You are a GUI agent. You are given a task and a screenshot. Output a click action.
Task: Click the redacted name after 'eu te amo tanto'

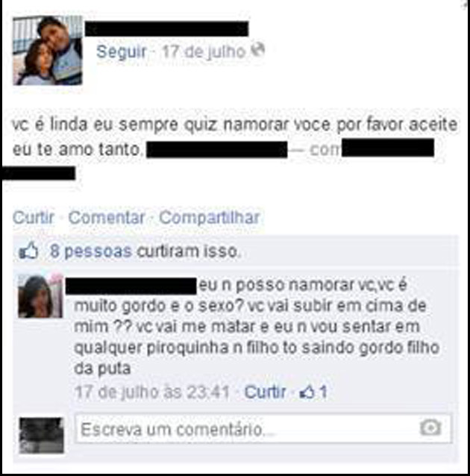(217, 150)
